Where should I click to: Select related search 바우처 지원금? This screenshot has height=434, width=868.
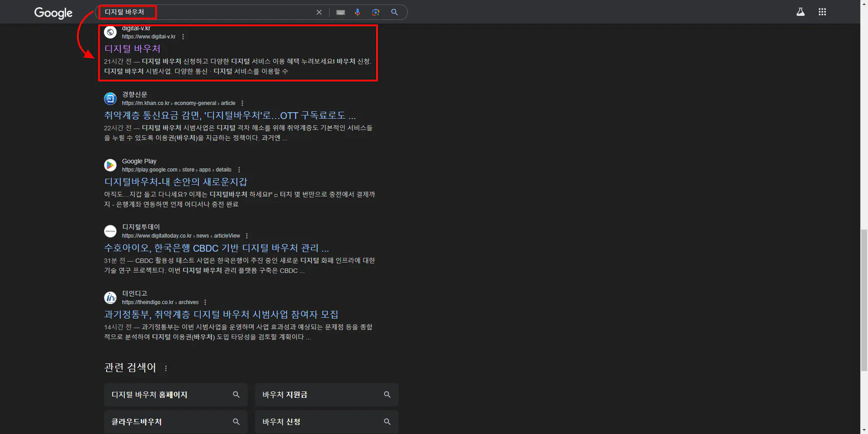tap(327, 395)
